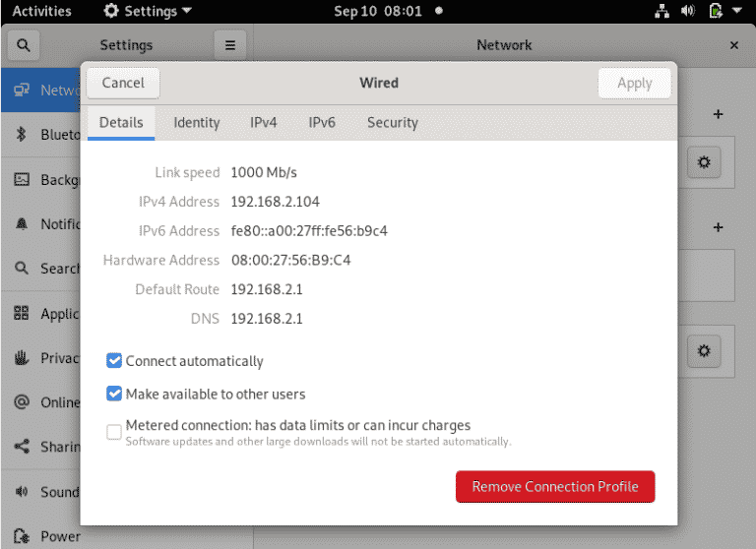Click the link speed value 1000 Mb/s

264,172
